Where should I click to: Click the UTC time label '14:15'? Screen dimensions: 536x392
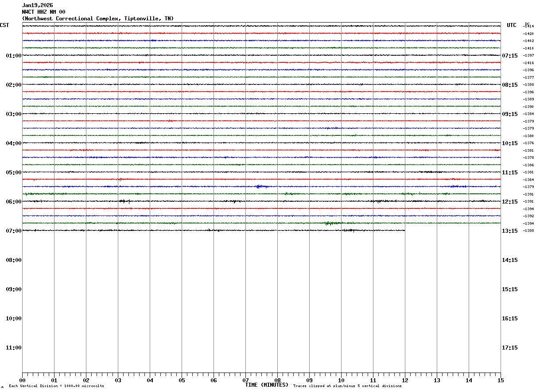510,260
